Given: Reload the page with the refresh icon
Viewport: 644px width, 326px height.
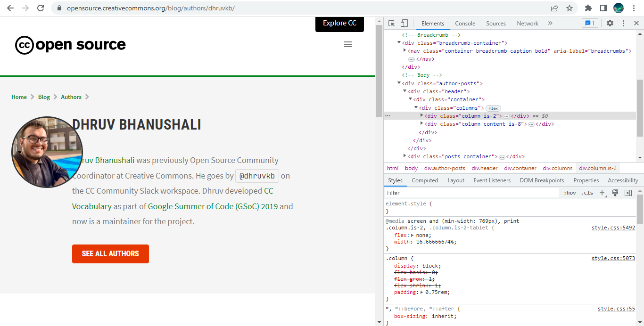Looking at the screenshot, I should 41,8.
